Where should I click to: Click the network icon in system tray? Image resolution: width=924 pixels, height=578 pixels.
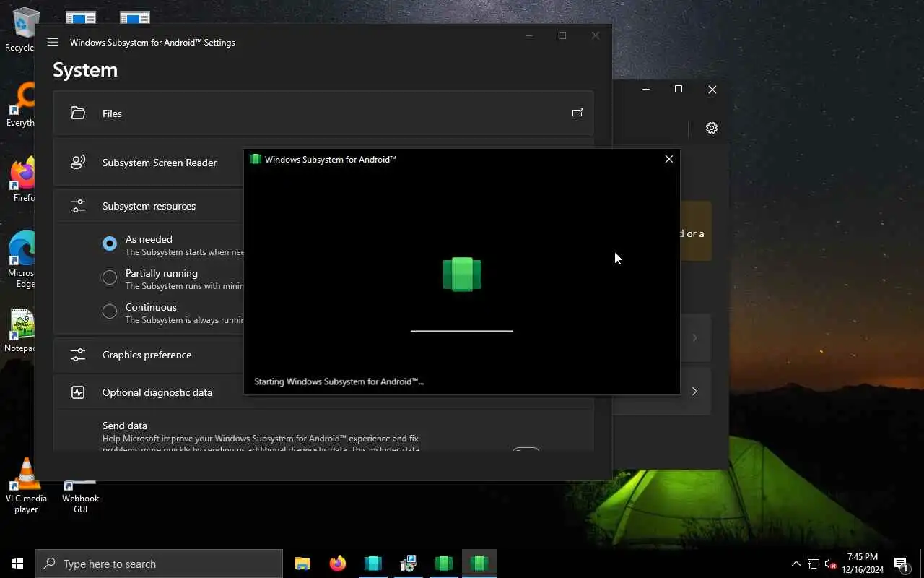814,564
